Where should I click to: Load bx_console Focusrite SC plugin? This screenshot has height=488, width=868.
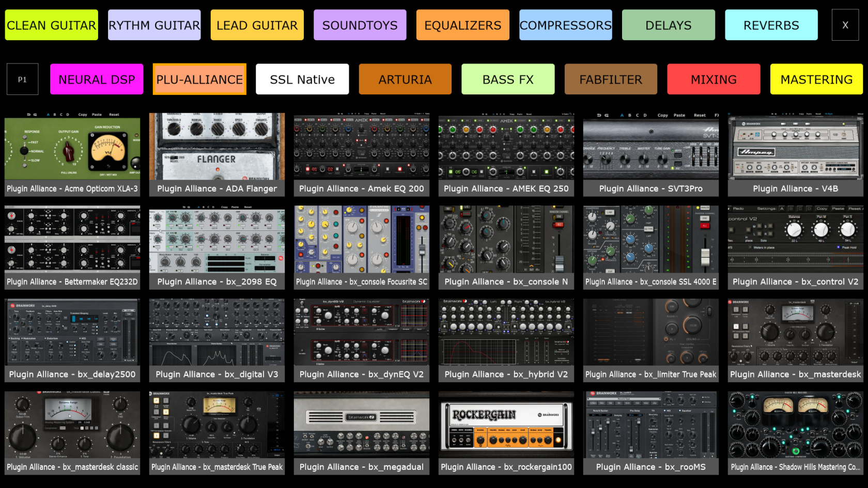pos(362,247)
